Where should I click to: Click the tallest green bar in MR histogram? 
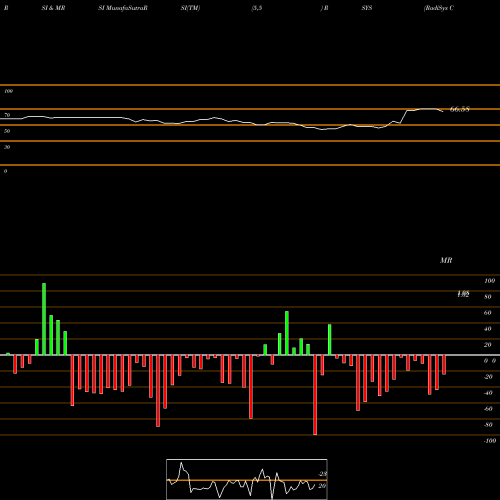click(44, 319)
